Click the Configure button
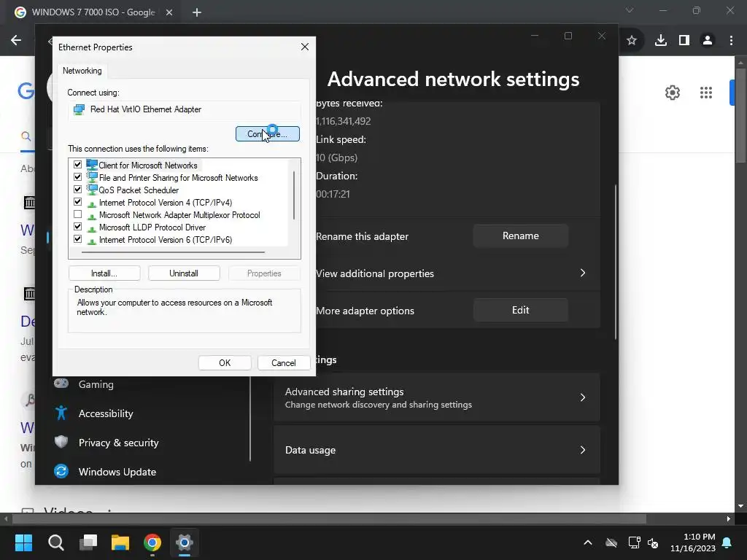This screenshot has width=747, height=560. (x=267, y=134)
